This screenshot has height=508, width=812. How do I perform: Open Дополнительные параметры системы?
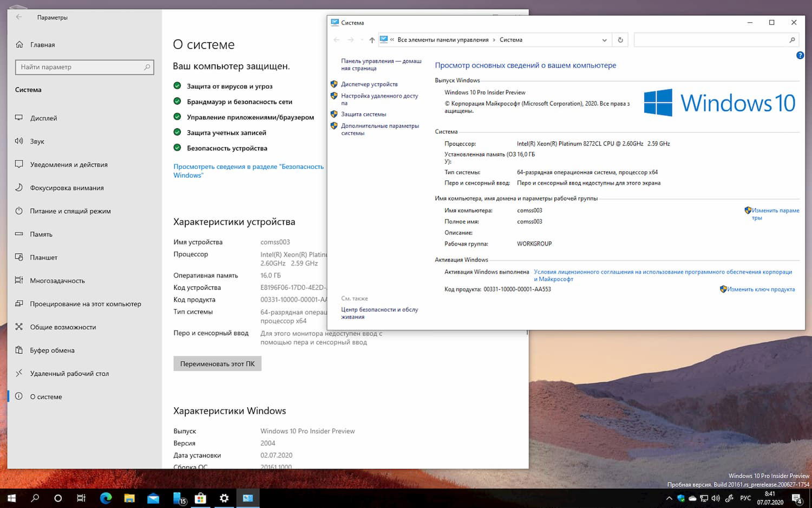click(380, 129)
